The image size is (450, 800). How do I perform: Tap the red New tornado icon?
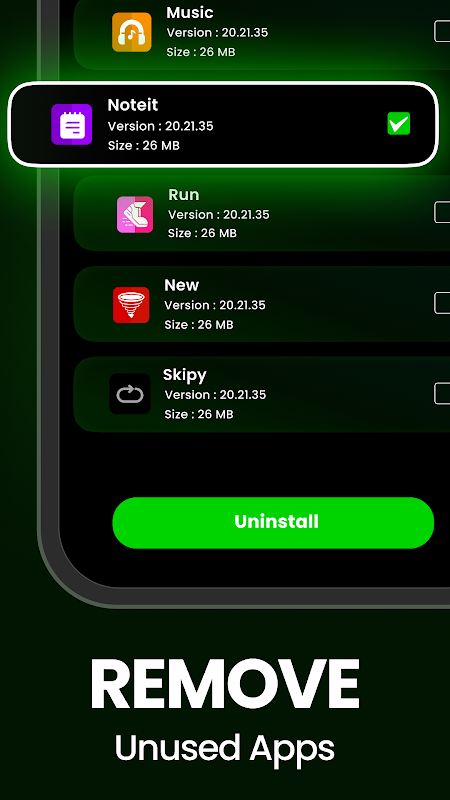[x=131, y=305]
